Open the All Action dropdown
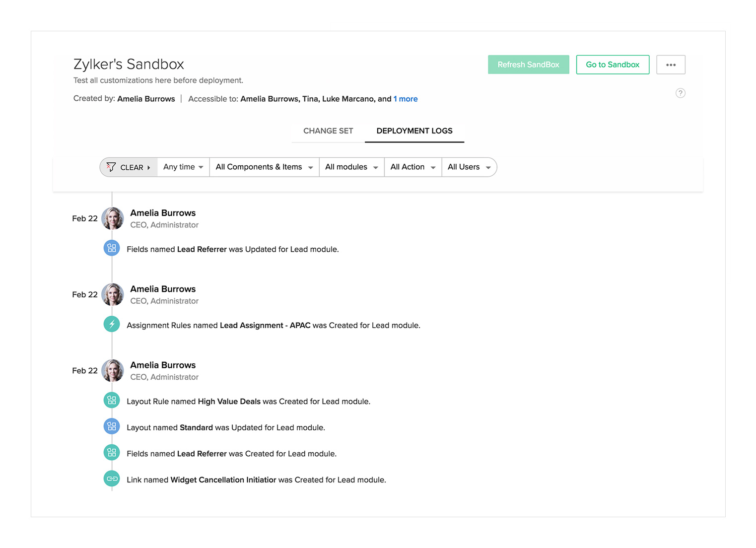The image size is (756, 548). [x=413, y=167]
